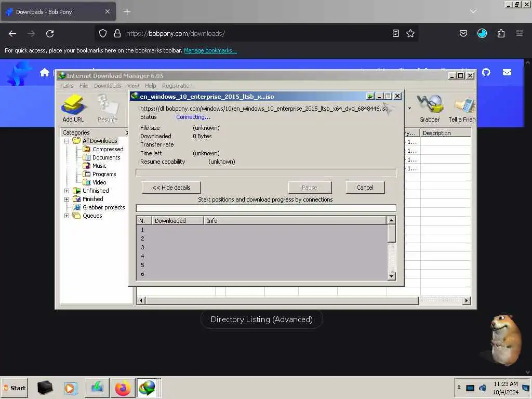Select the Programs category

pyautogui.click(x=104, y=174)
